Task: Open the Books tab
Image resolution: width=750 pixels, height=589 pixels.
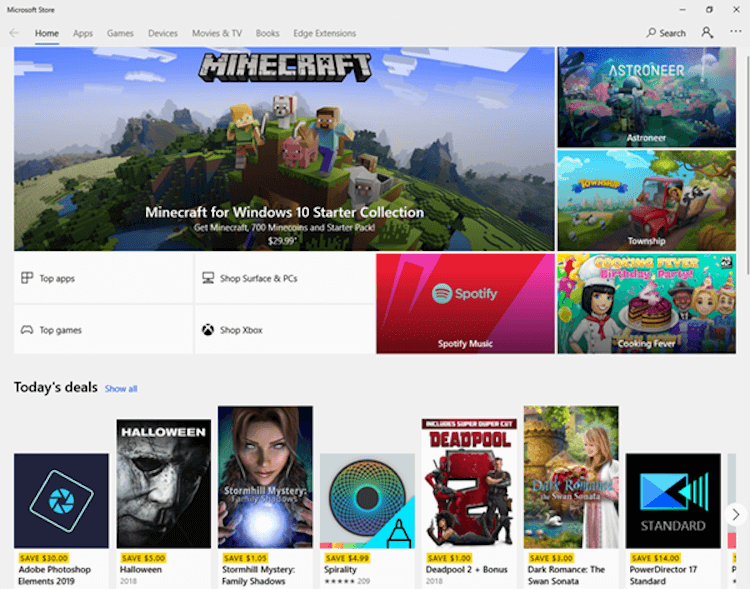Action: 267,33
